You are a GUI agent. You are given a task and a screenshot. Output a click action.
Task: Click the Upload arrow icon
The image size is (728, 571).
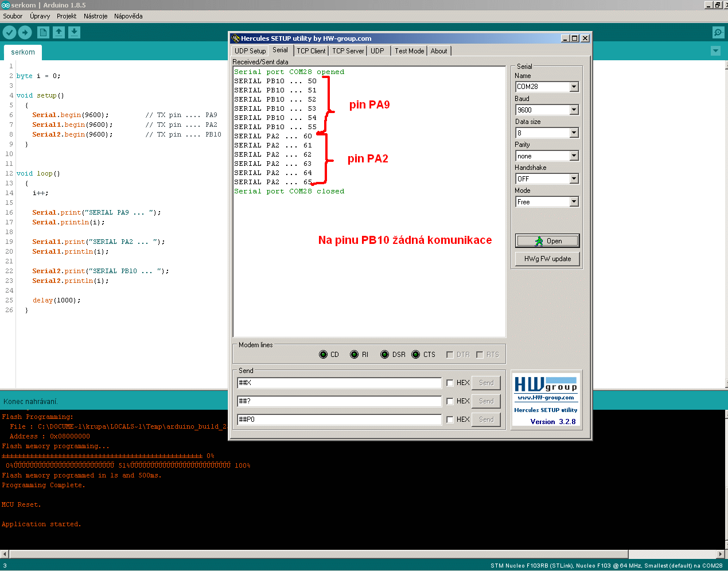coord(25,33)
